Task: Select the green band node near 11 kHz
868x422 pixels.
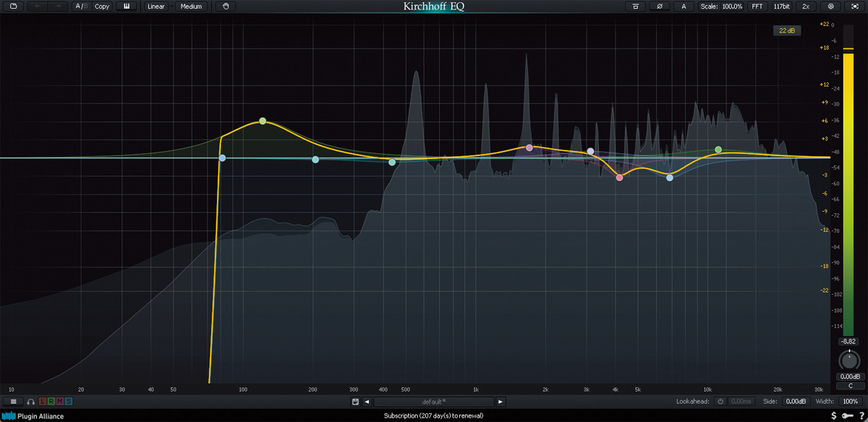Action: click(x=718, y=150)
